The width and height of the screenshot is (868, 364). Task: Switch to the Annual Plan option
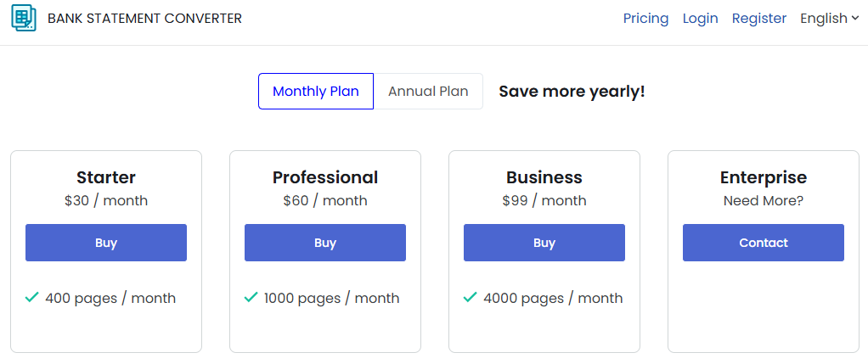pyautogui.click(x=428, y=92)
